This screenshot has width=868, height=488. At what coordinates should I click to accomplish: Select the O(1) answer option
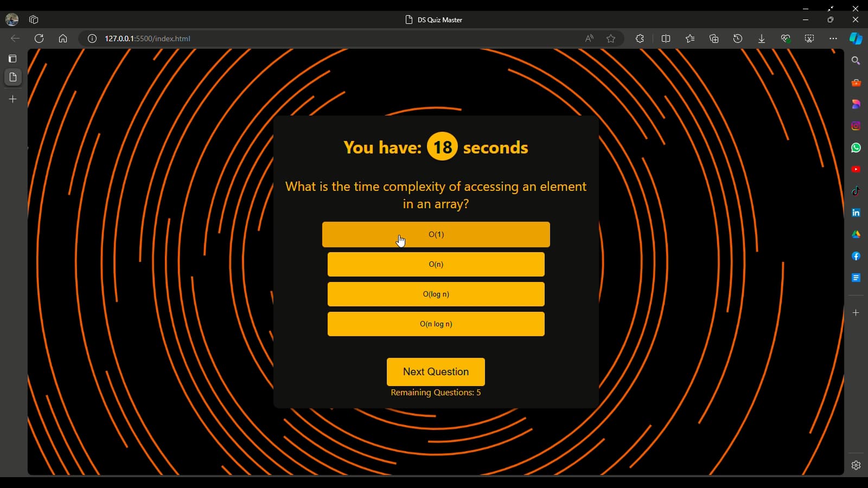(436, 234)
